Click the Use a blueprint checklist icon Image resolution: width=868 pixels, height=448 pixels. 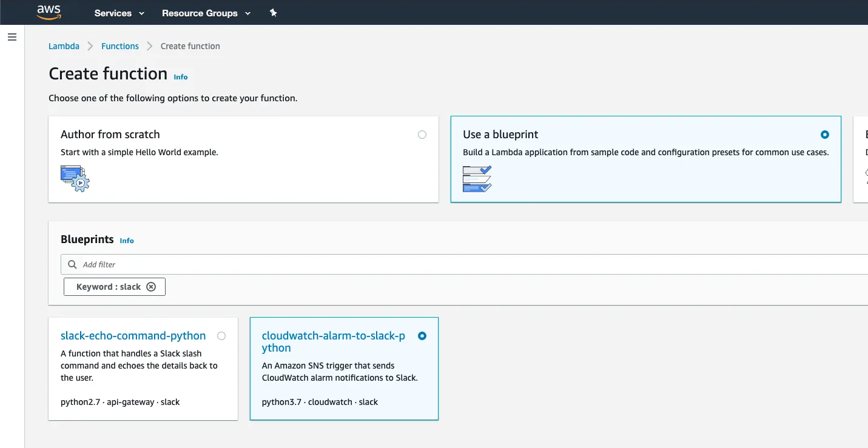tap(477, 179)
